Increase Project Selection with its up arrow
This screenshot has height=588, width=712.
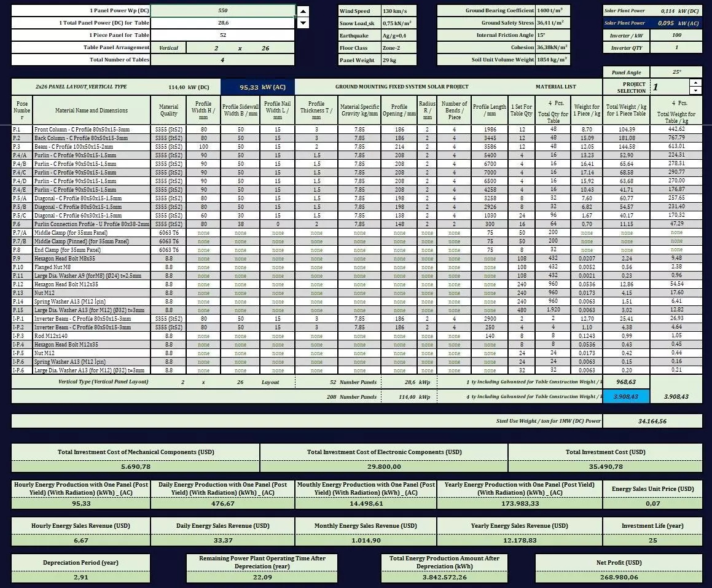(695, 82)
